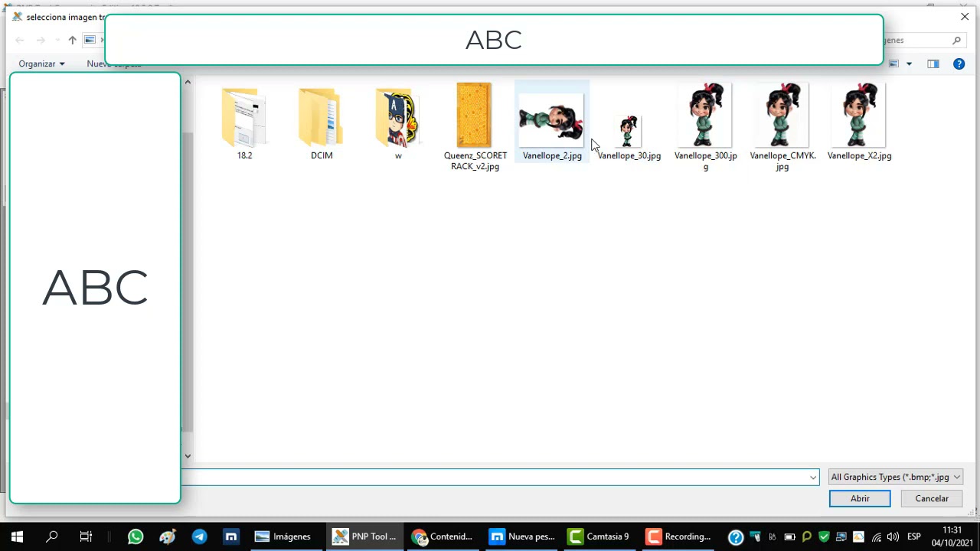Open Task View from taskbar
The image size is (980, 551).
pyautogui.click(x=86, y=536)
